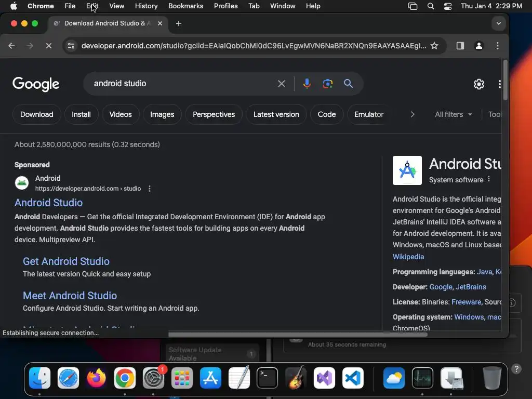Open System Settings in the dock
This screenshot has height=399, width=532.
153,378
